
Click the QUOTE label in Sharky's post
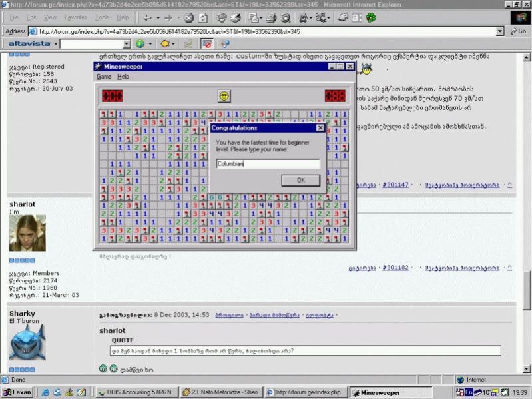coord(123,340)
